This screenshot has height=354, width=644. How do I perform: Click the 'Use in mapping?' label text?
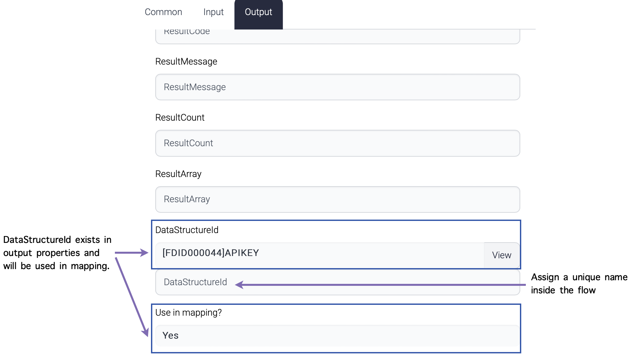(x=188, y=313)
